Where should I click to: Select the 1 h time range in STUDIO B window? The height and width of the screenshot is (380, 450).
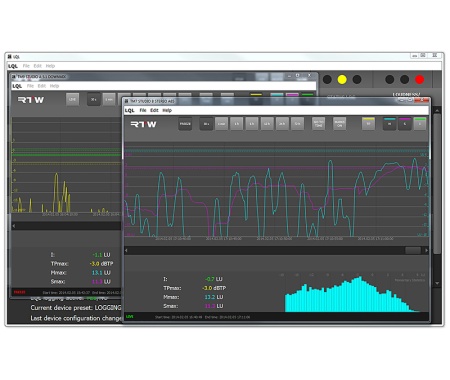pyautogui.click(x=237, y=124)
